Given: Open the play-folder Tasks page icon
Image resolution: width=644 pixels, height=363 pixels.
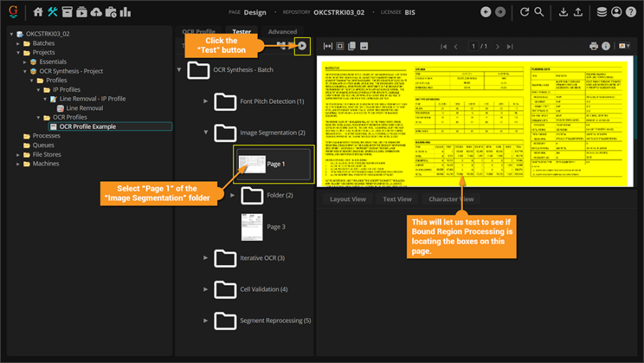Looking at the screenshot, I should (x=82, y=12).
